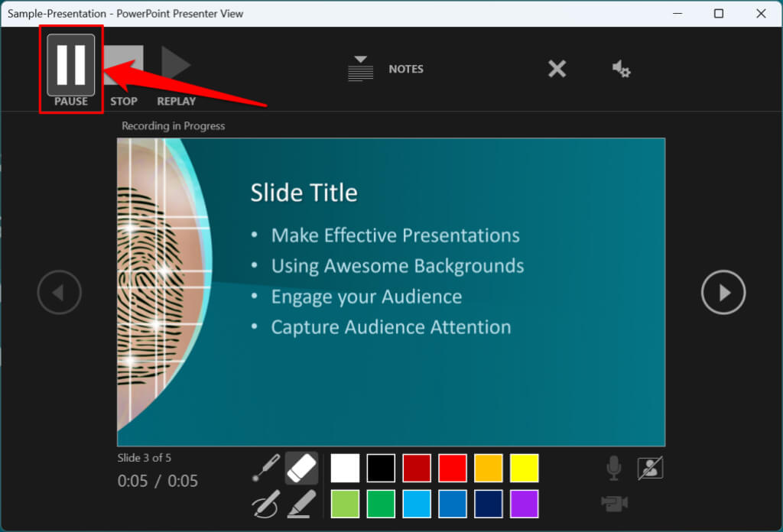This screenshot has height=532, width=783.
Task: Replay the recorded narration
Action: pos(176,66)
